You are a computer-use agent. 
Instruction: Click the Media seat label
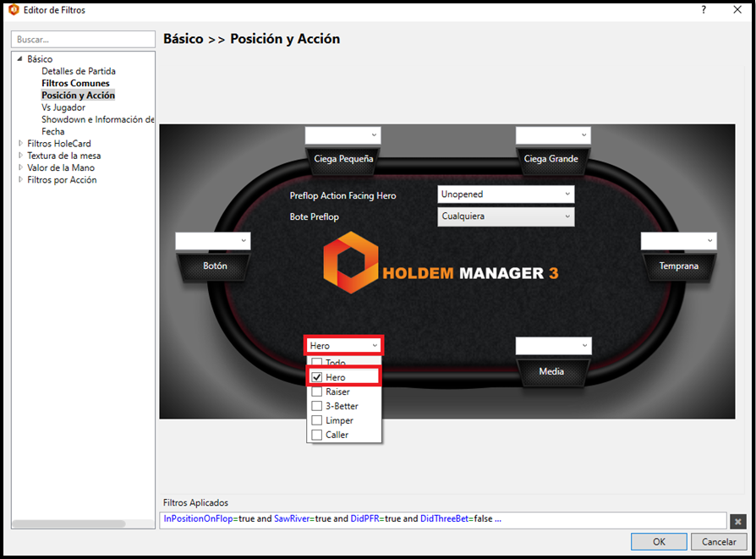point(551,371)
